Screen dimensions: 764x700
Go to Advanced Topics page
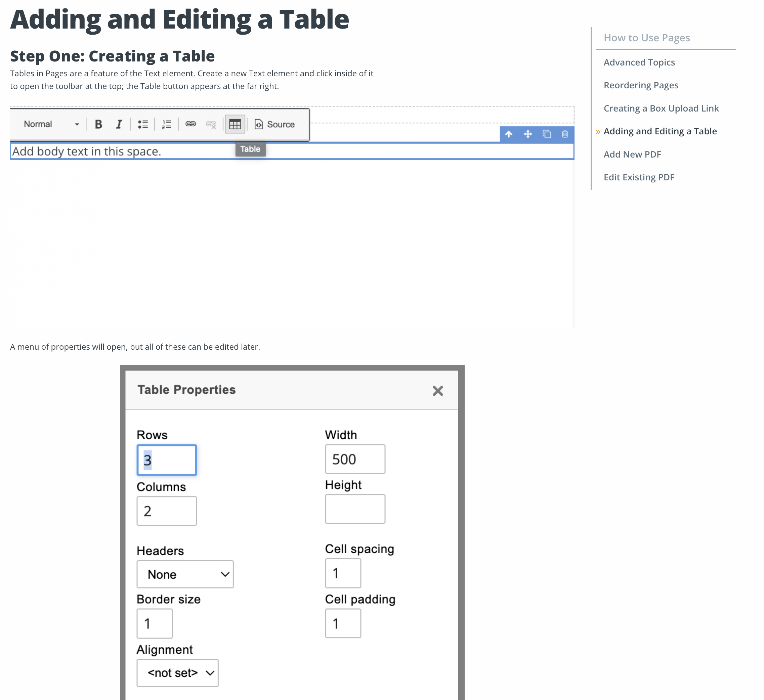pyautogui.click(x=639, y=62)
